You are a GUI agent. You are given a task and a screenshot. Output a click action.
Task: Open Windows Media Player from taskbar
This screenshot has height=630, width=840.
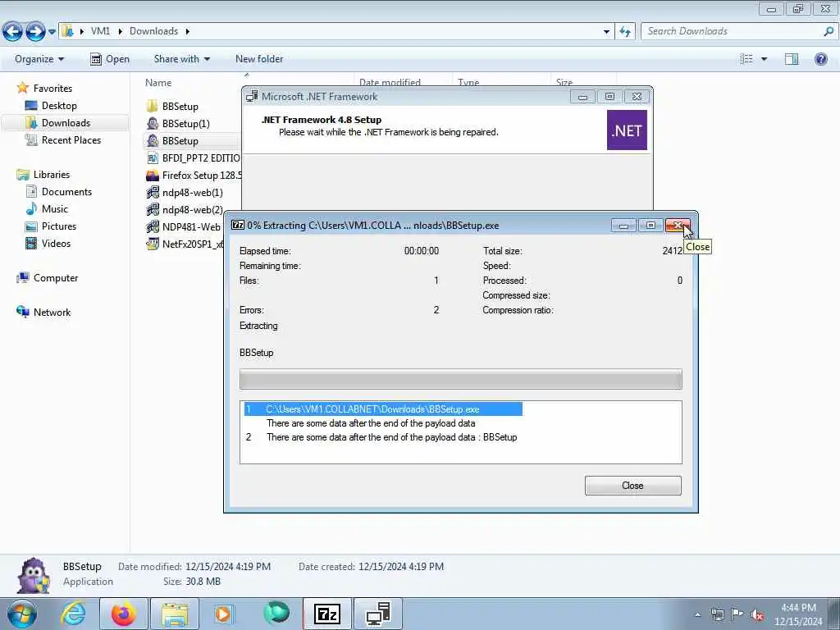coord(223,614)
